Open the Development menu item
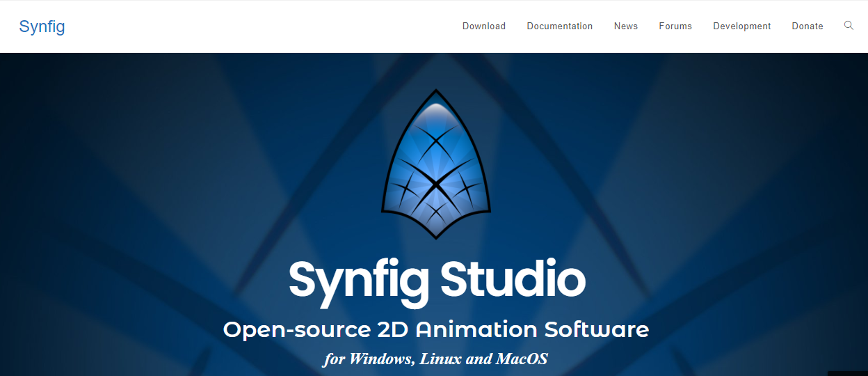 [x=742, y=26]
